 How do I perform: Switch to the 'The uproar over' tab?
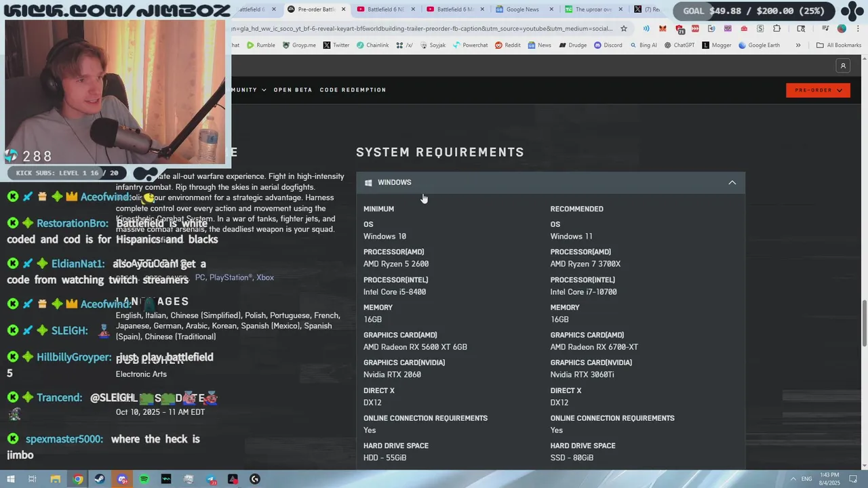point(591,9)
